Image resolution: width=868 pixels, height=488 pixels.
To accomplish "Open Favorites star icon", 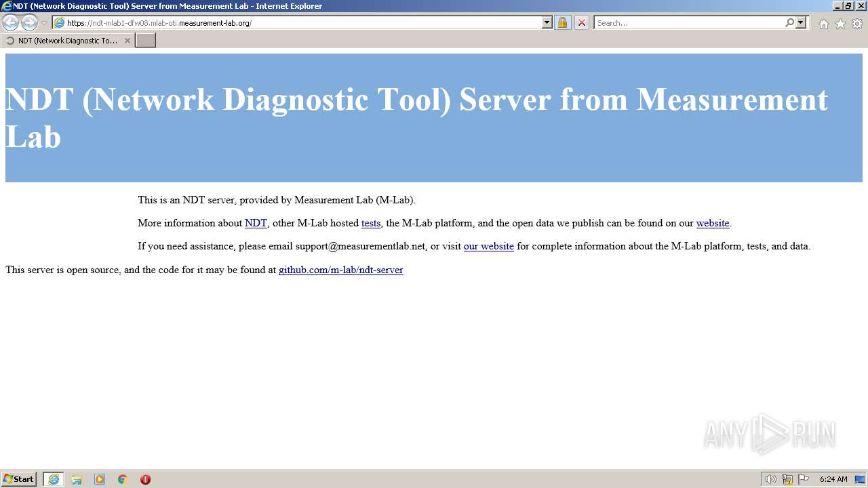I will point(840,24).
